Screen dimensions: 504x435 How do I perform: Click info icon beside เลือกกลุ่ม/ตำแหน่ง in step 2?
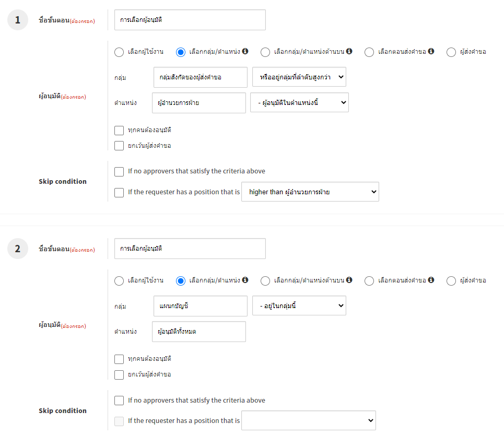(245, 280)
